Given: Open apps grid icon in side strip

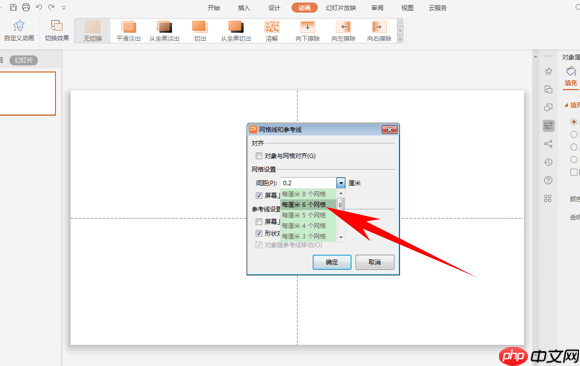Looking at the screenshot, I should [x=548, y=198].
